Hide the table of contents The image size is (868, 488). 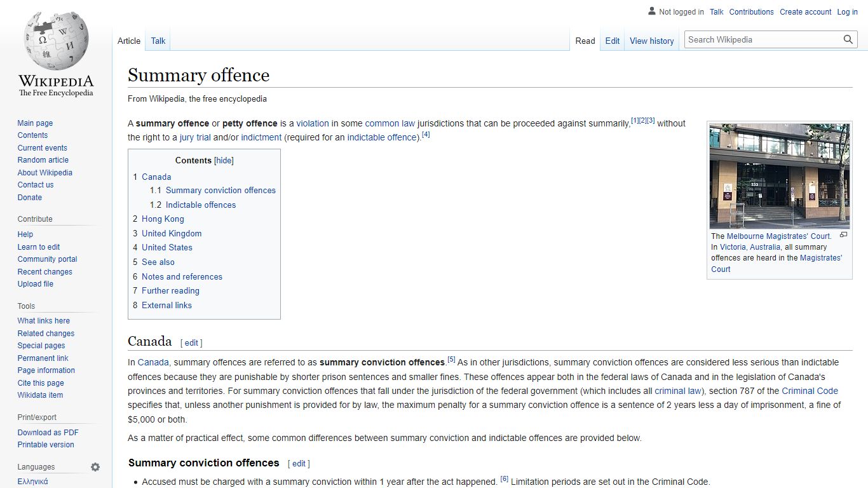pyautogui.click(x=224, y=161)
